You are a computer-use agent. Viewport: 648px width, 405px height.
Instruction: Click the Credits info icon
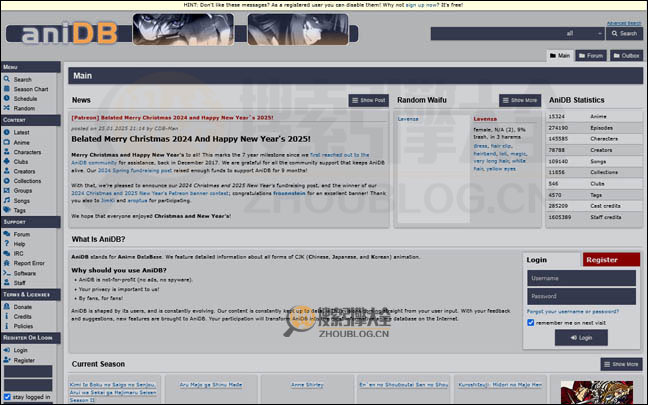[x=7, y=316]
